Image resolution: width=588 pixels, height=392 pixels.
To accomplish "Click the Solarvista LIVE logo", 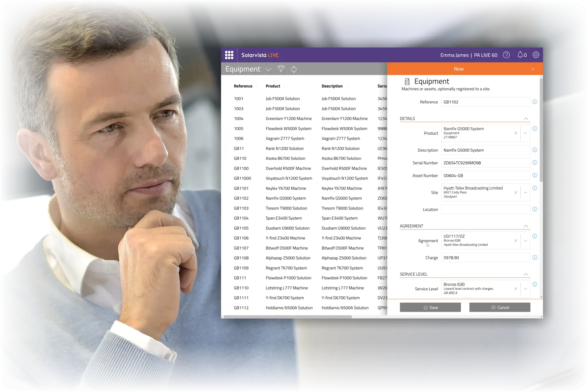I will pyautogui.click(x=260, y=55).
